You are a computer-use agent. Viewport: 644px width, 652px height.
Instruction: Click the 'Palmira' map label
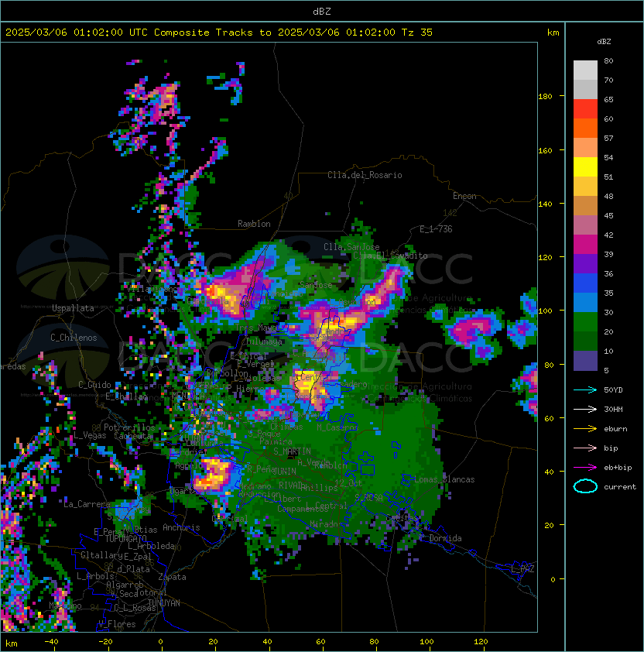coord(276,441)
